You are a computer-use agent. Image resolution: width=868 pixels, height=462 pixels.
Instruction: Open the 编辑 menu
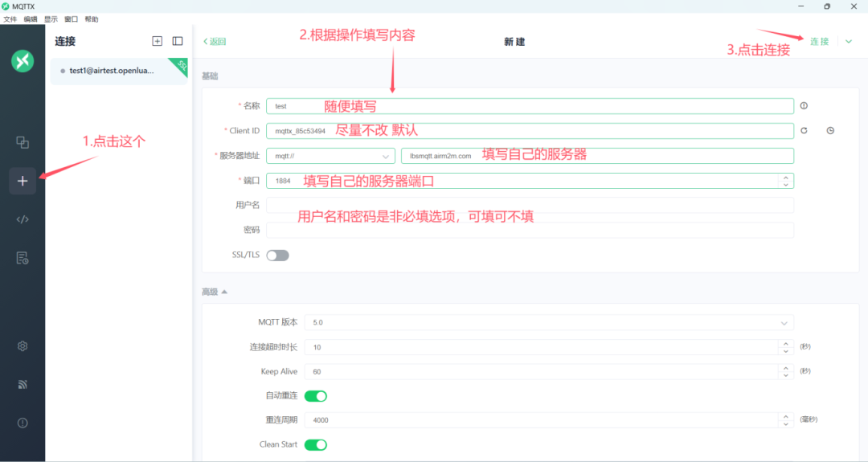(31, 19)
